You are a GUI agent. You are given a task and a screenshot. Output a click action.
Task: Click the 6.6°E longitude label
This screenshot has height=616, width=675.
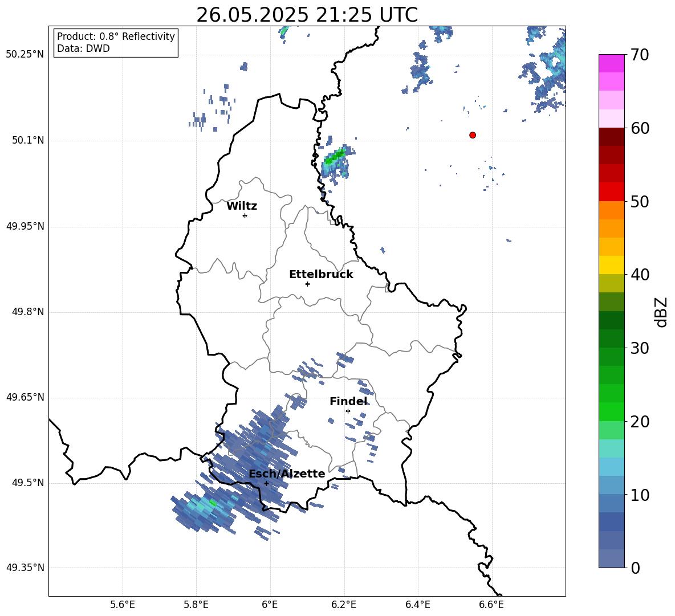[491, 605]
